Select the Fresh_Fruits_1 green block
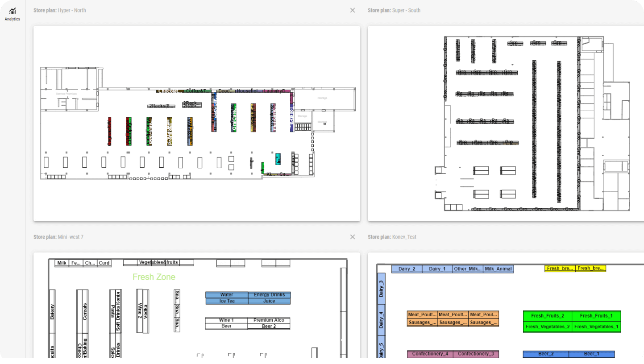The image size is (644, 364). tap(596, 316)
